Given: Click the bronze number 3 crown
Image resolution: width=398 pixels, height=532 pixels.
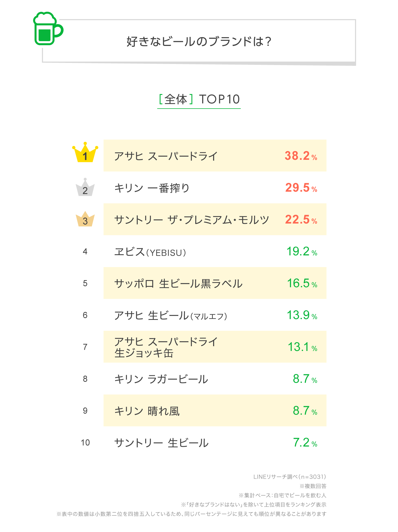Looking at the screenshot, I should coord(85,220).
